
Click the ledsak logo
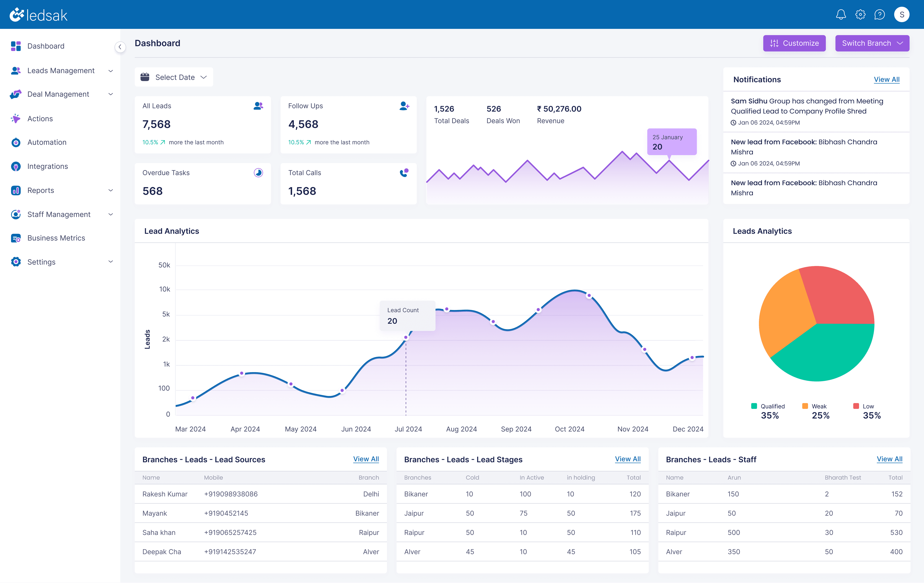pos(38,15)
